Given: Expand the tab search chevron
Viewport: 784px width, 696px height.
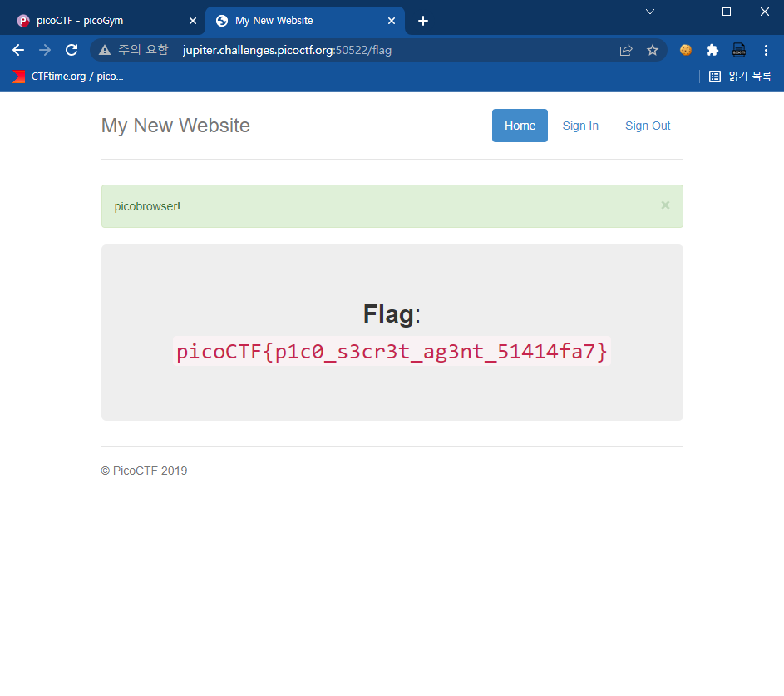Looking at the screenshot, I should point(650,12).
